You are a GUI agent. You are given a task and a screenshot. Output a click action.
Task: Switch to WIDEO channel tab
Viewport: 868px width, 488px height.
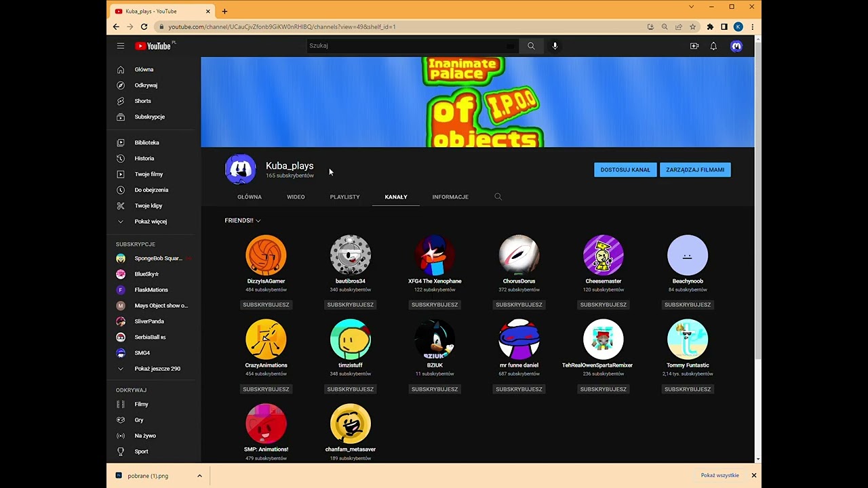coord(296,197)
